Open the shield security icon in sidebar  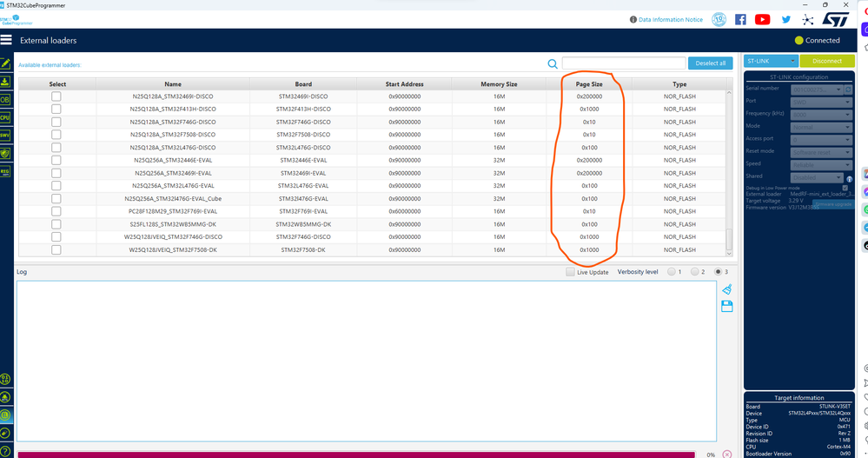point(5,154)
